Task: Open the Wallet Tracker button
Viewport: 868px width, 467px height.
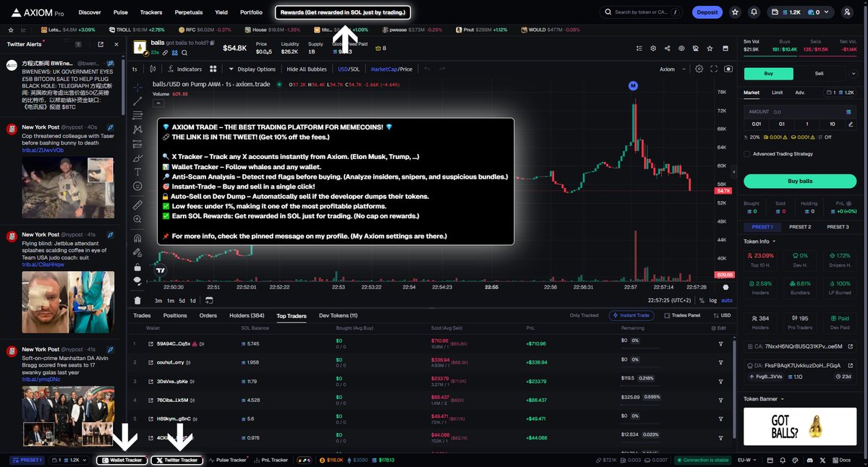Action: point(122,460)
